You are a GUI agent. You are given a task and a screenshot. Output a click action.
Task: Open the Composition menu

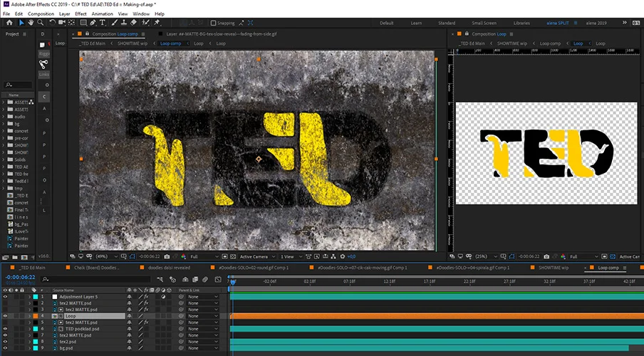[41, 14]
